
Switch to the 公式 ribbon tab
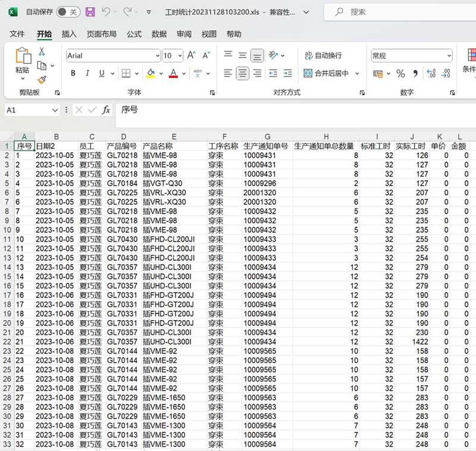[134, 35]
